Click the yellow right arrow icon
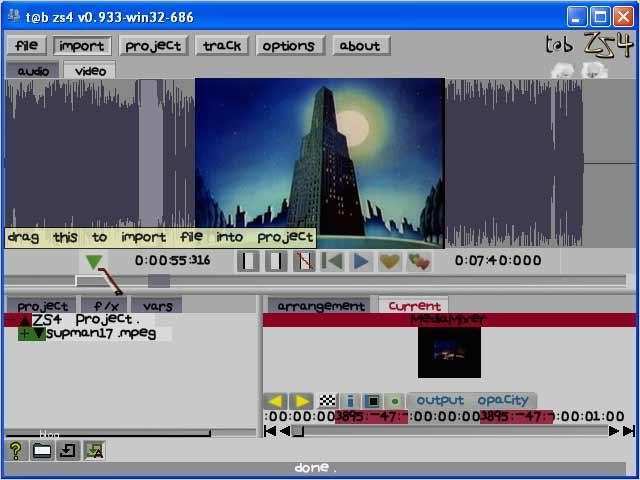This screenshot has width=640, height=480. pyautogui.click(x=302, y=401)
